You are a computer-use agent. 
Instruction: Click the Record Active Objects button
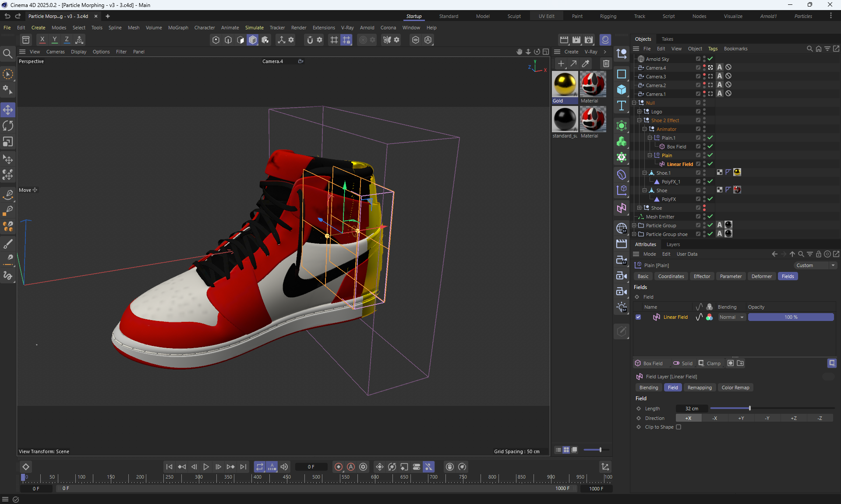point(338,467)
